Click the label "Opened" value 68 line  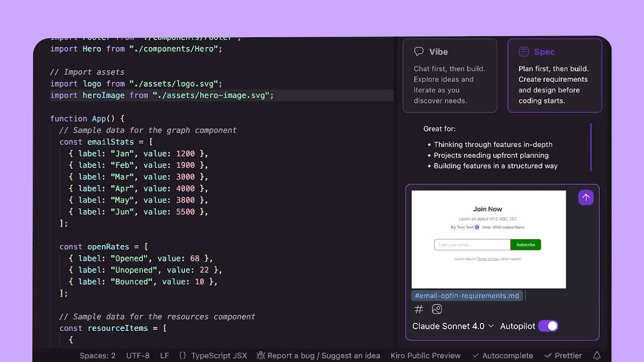tap(141, 258)
